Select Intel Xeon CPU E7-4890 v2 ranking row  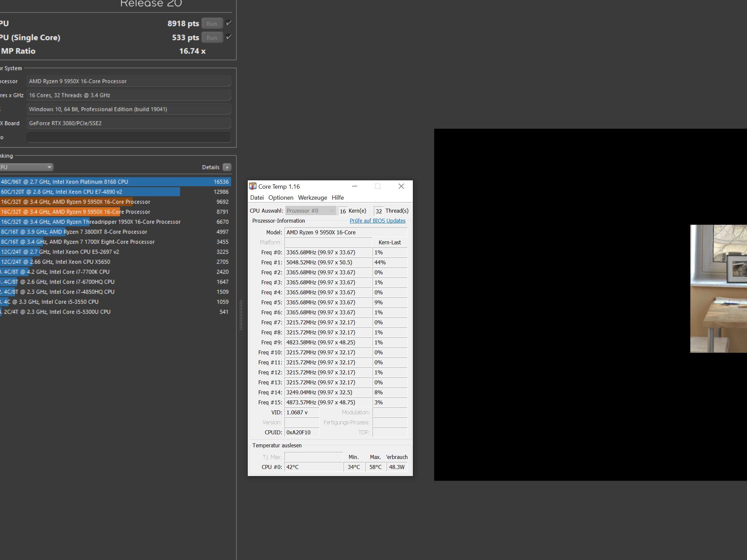click(115, 192)
